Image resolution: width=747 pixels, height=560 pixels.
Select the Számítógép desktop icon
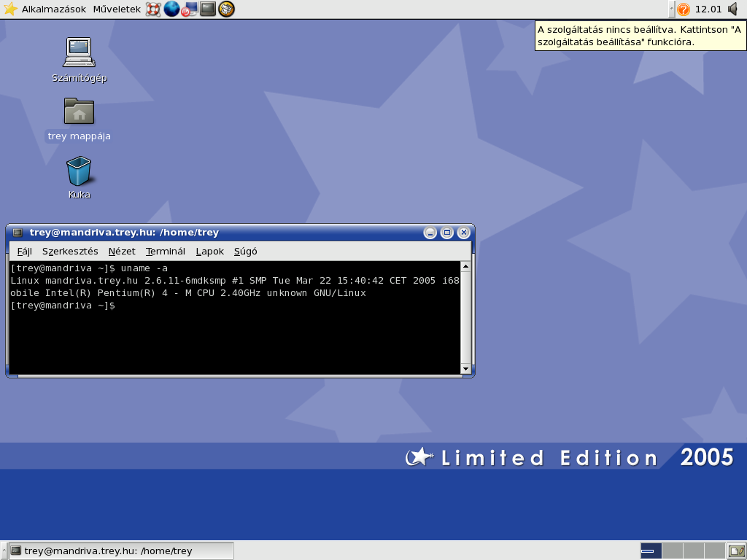click(79, 60)
